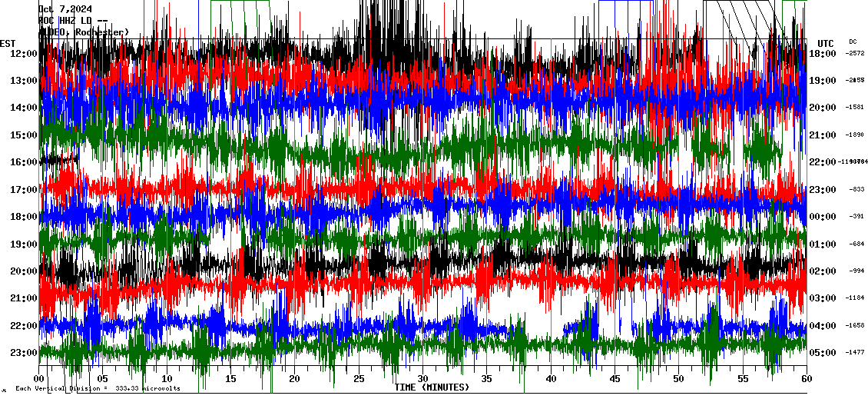Click the EST timezone heading
The width and height of the screenshot is (868, 399).
click(x=8, y=43)
